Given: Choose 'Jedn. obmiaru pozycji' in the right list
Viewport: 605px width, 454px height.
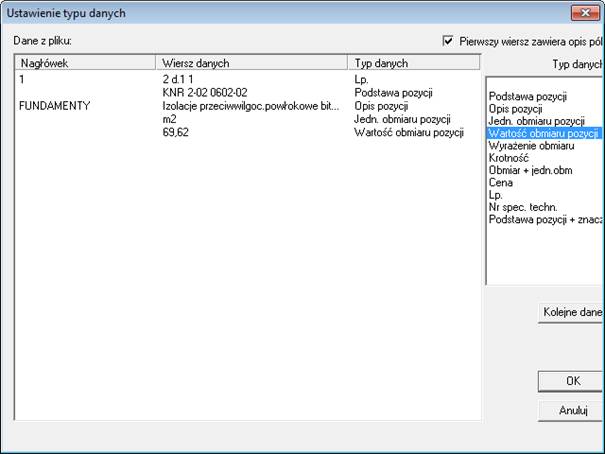Looking at the screenshot, I should (x=535, y=121).
